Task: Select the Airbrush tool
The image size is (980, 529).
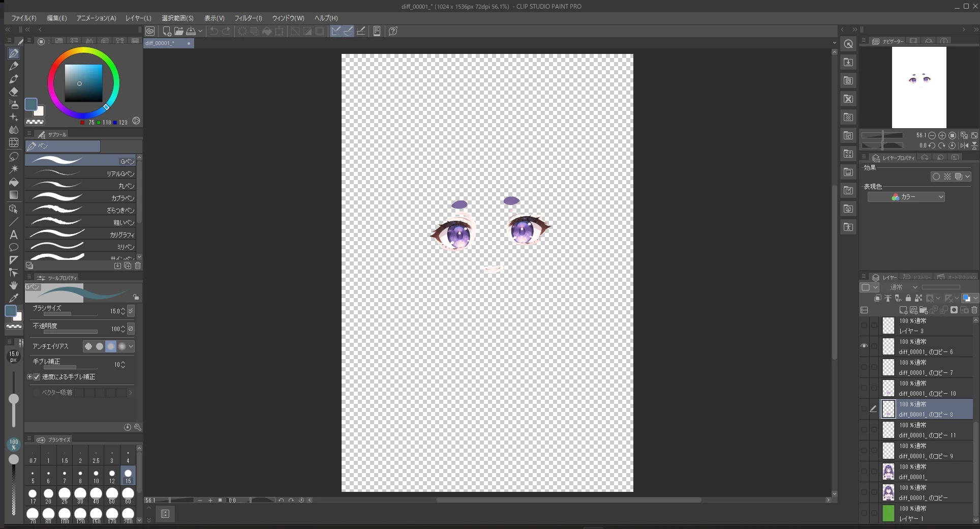Action: 14,104
